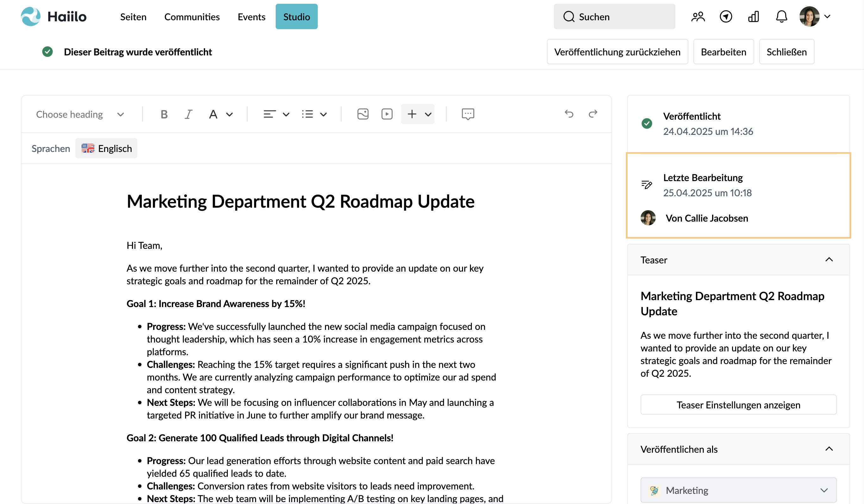Redo the last editor action
Image resolution: width=864 pixels, height=504 pixels.
[593, 114]
